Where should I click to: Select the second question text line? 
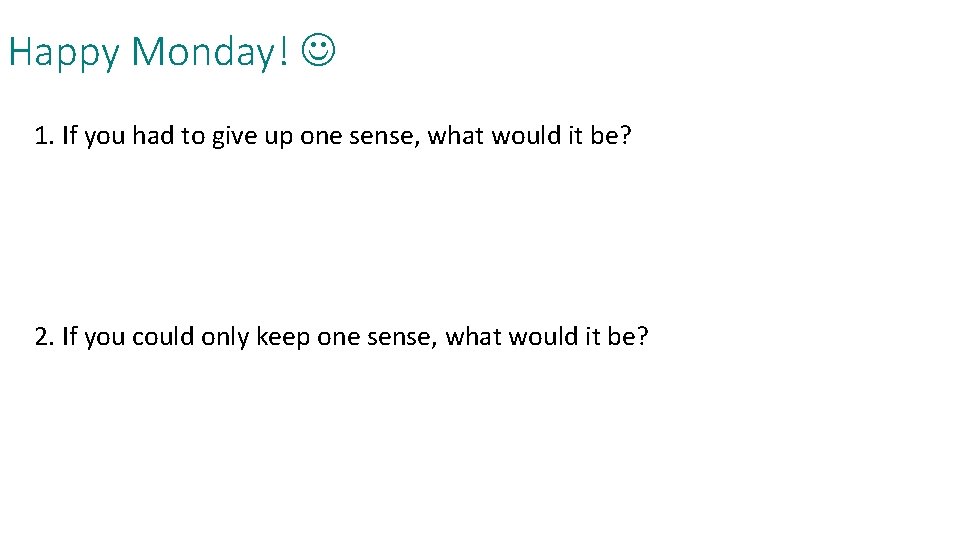pyautogui.click(x=341, y=336)
